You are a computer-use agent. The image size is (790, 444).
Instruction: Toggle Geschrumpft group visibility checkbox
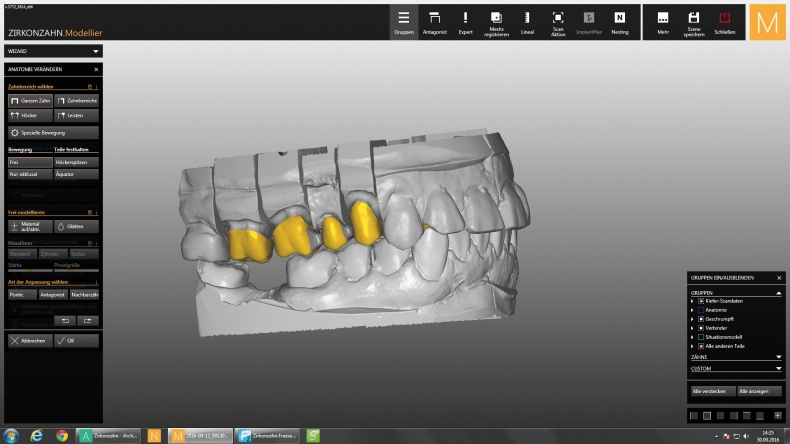pyautogui.click(x=701, y=319)
